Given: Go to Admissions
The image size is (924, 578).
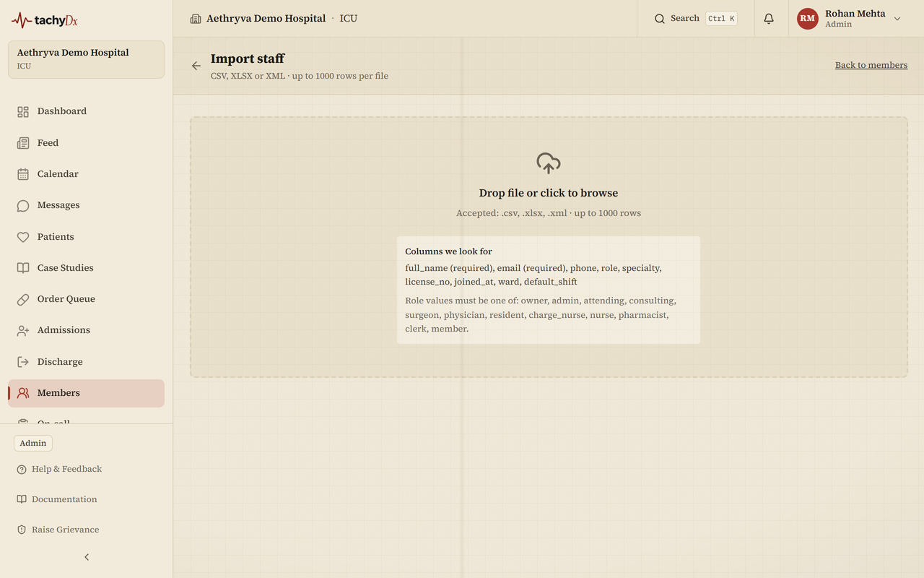Looking at the screenshot, I should [x=87, y=330].
